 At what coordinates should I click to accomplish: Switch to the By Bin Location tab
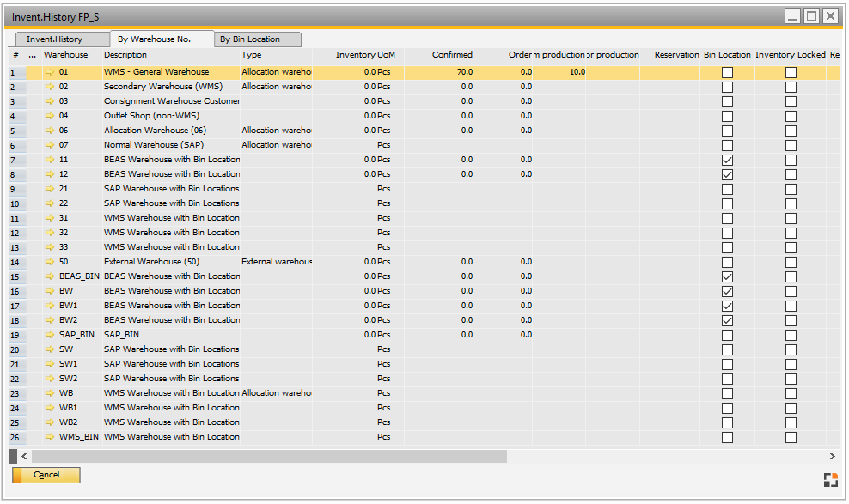(x=249, y=39)
